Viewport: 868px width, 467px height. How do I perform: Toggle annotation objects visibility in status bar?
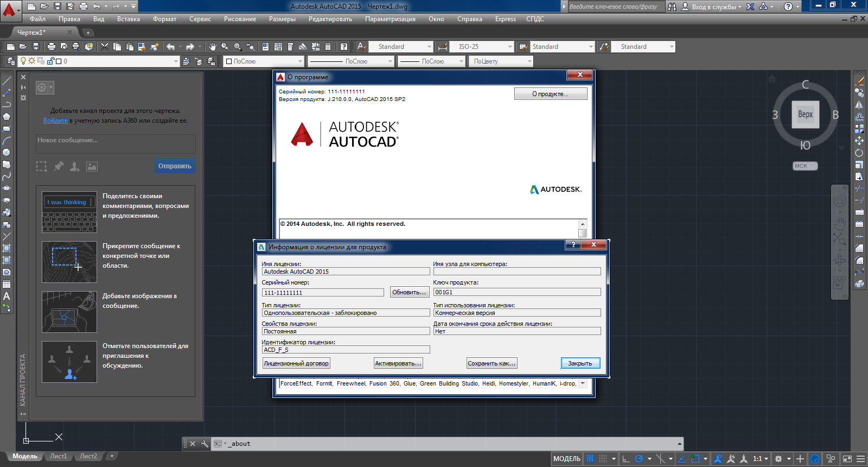[718, 459]
